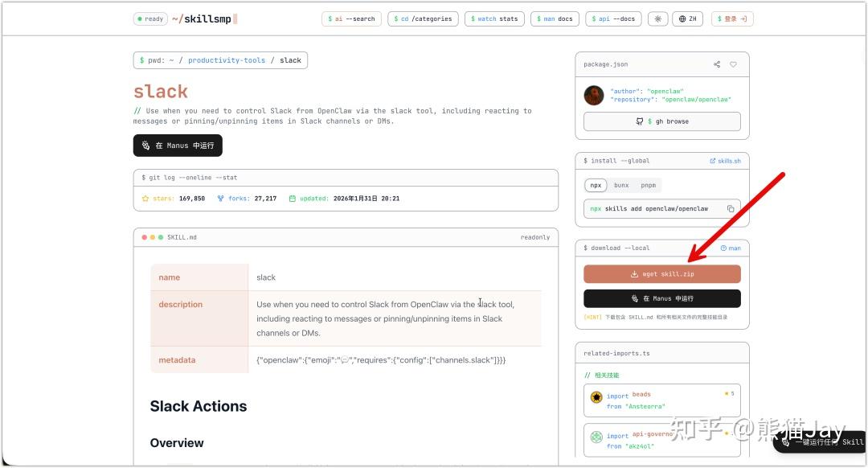868x468 pixels.
Task: Copy the npx skills add command
Action: pos(731,209)
